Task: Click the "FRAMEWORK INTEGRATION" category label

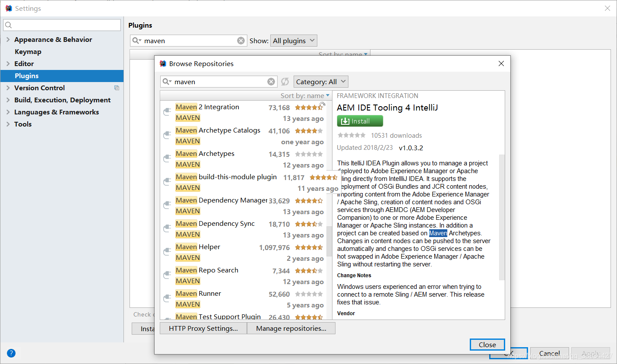Action: [377, 95]
